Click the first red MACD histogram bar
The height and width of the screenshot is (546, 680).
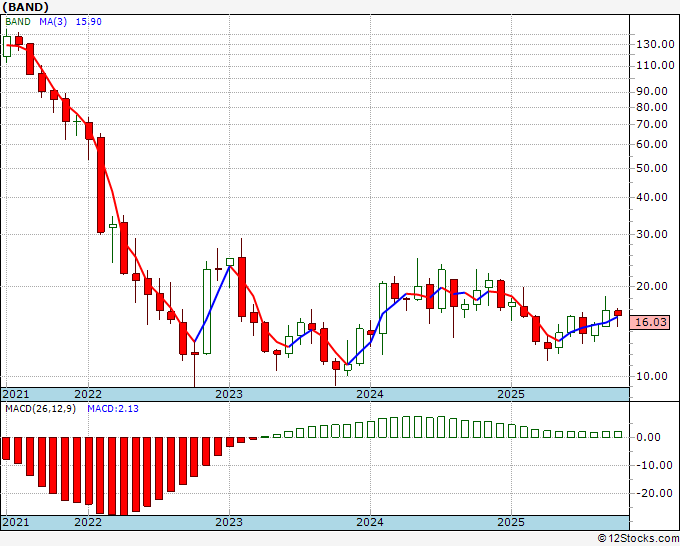(x=6, y=448)
